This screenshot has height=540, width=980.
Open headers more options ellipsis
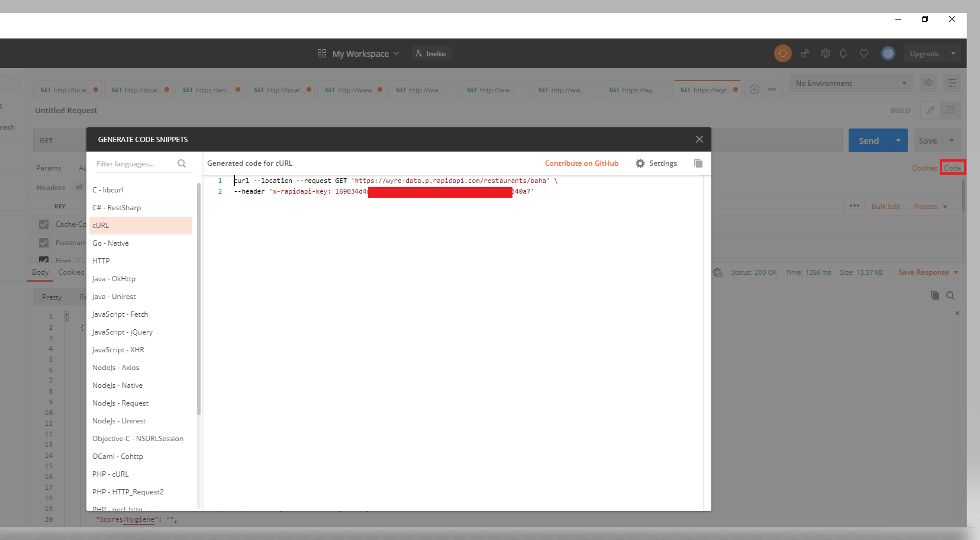click(x=855, y=206)
